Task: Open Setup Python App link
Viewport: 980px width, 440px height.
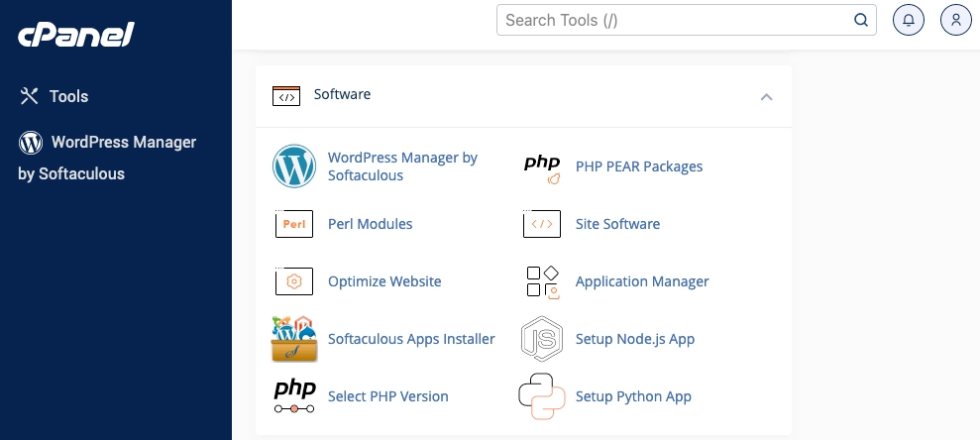Action: (x=633, y=396)
